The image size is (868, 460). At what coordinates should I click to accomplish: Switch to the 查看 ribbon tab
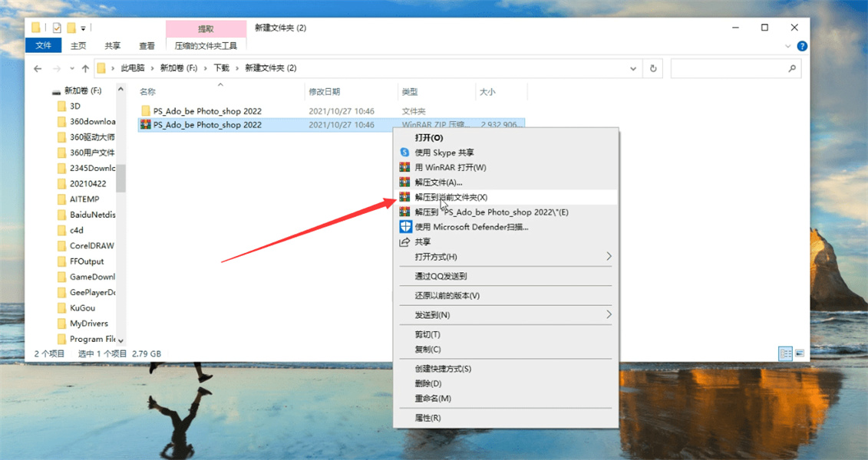tap(148, 45)
